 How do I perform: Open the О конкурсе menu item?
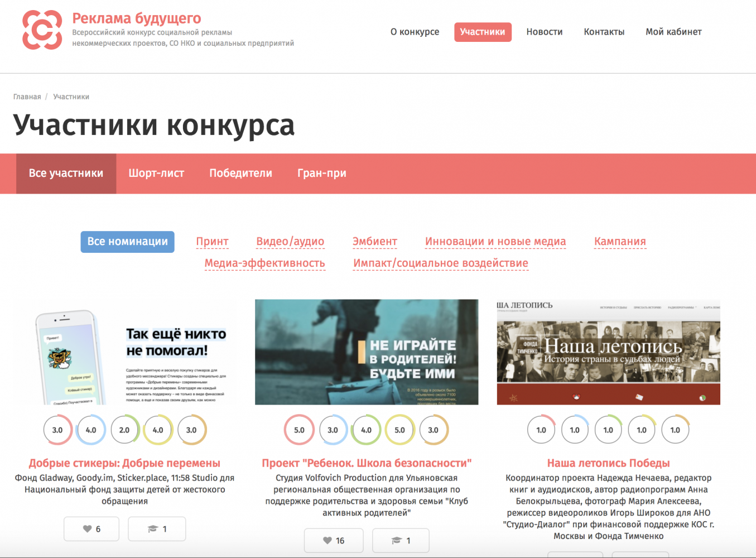click(x=415, y=32)
